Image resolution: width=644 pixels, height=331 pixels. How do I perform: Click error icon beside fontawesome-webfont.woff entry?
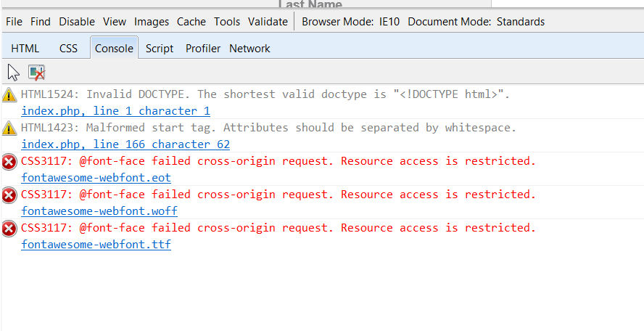(x=9, y=195)
